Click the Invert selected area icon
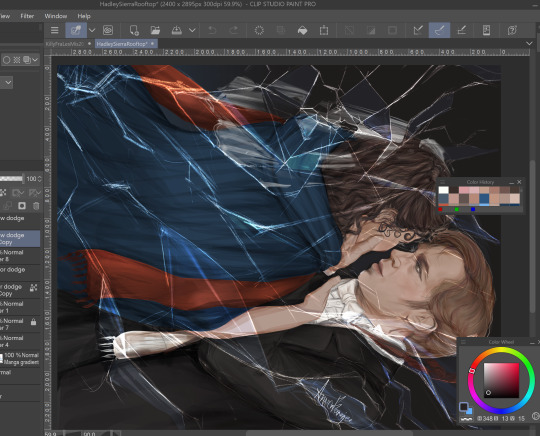Image resolution: width=540 pixels, height=436 pixels. (371, 30)
